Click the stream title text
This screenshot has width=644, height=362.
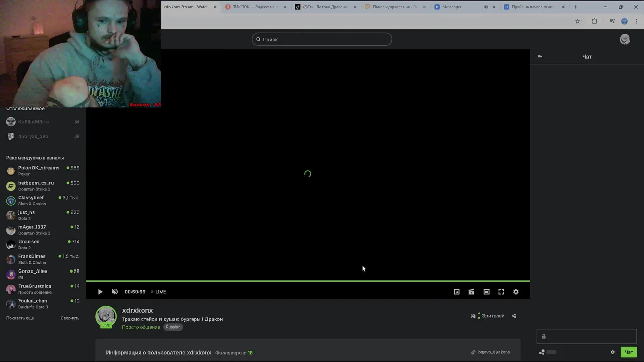point(173,319)
